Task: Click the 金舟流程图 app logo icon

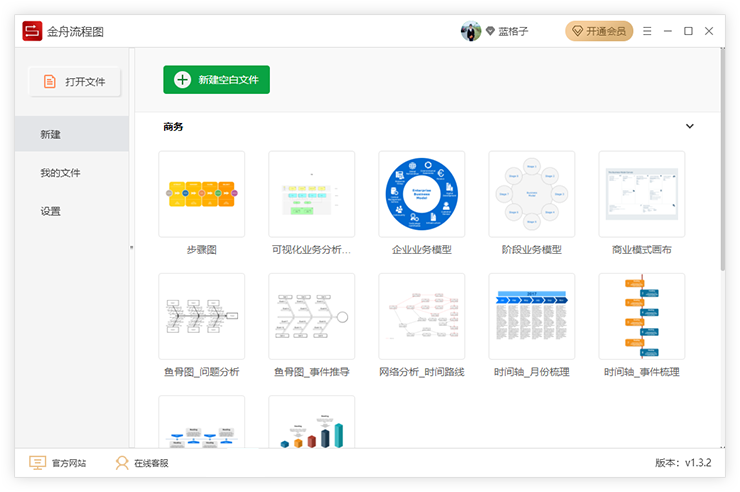Action: 32,31
